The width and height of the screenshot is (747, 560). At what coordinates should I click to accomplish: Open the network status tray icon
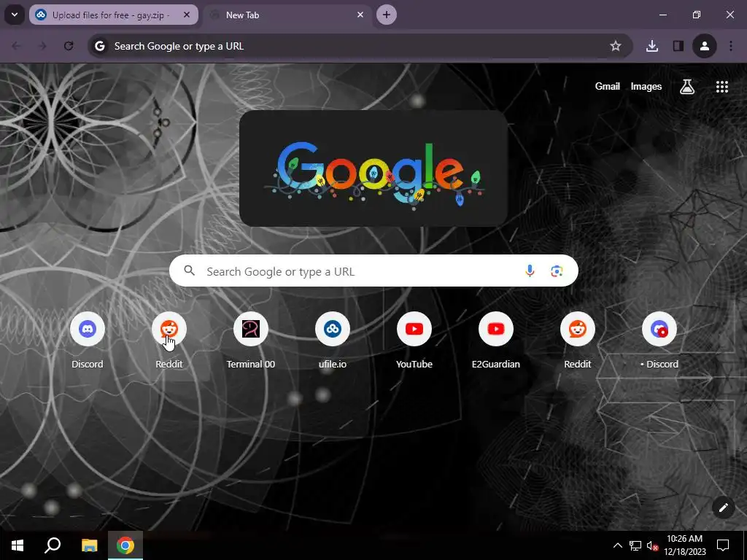(635, 545)
